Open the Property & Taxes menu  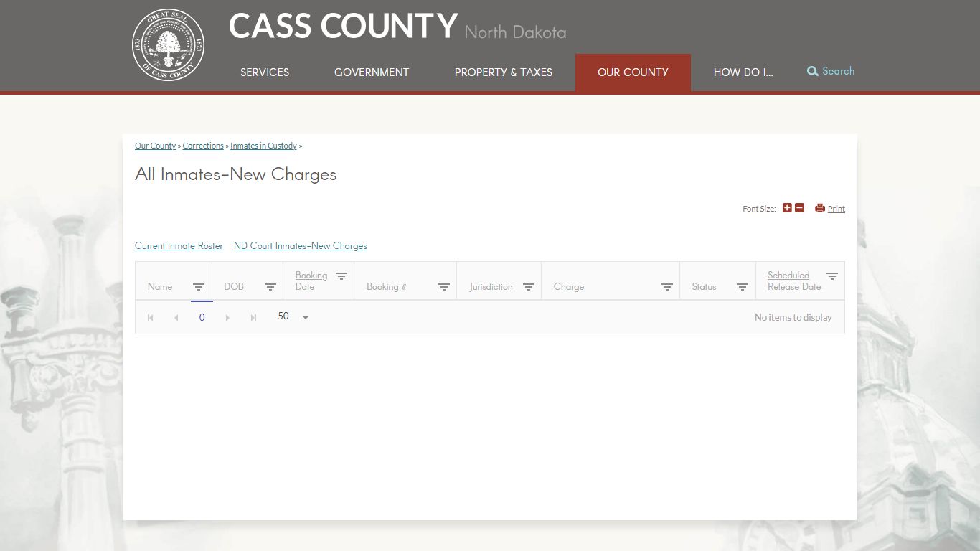(504, 72)
